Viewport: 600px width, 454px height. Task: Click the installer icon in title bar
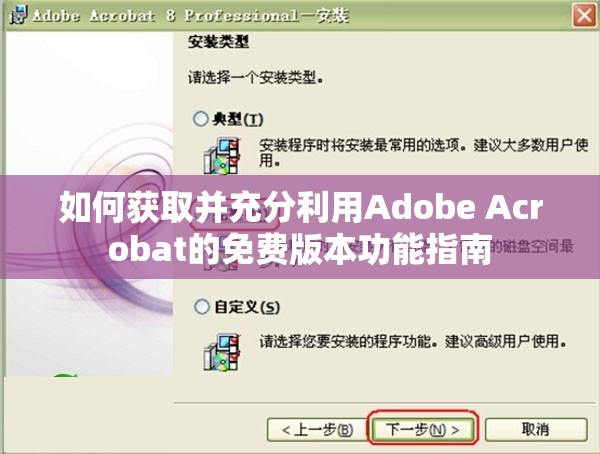pos(18,16)
